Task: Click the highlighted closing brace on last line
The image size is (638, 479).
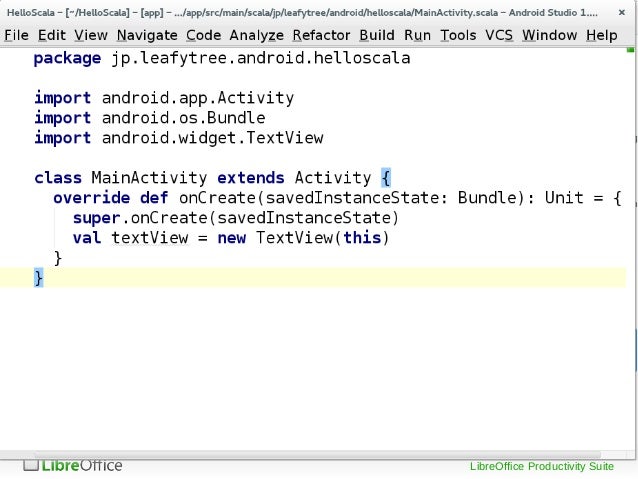Action: (39, 278)
